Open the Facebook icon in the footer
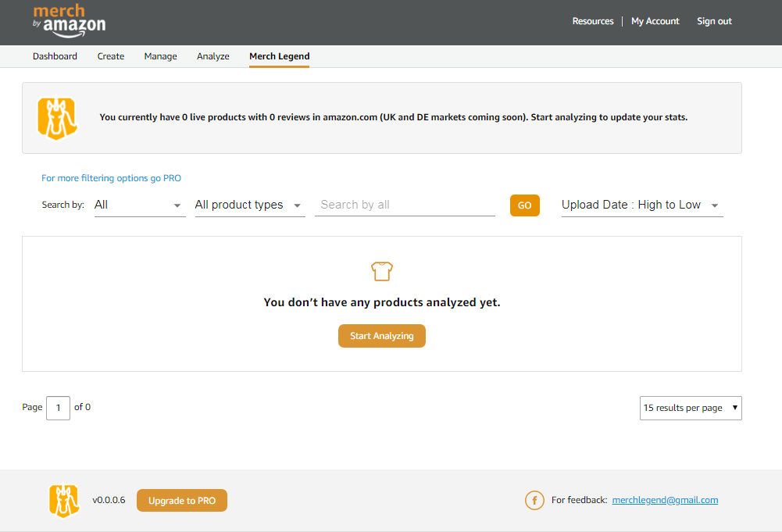 [x=534, y=500]
